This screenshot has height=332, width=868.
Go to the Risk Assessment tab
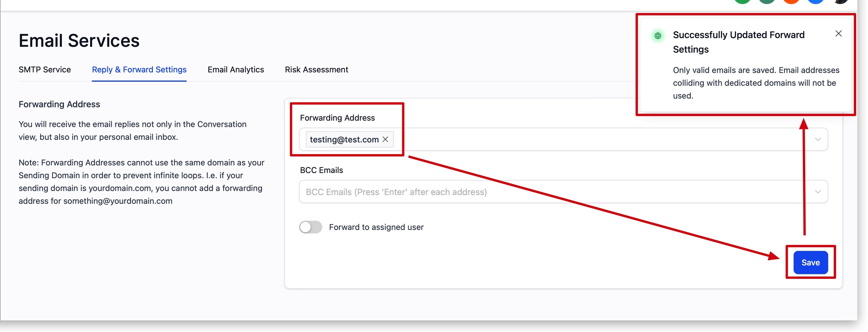(316, 69)
